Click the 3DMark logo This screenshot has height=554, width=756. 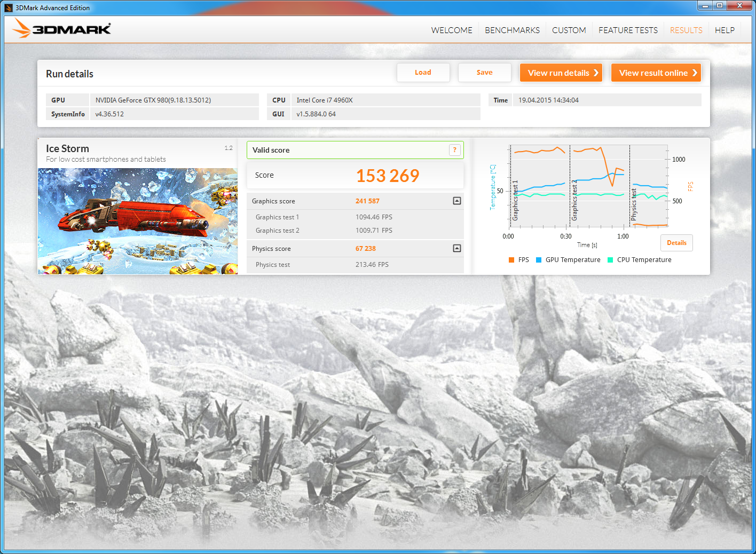[62, 29]
